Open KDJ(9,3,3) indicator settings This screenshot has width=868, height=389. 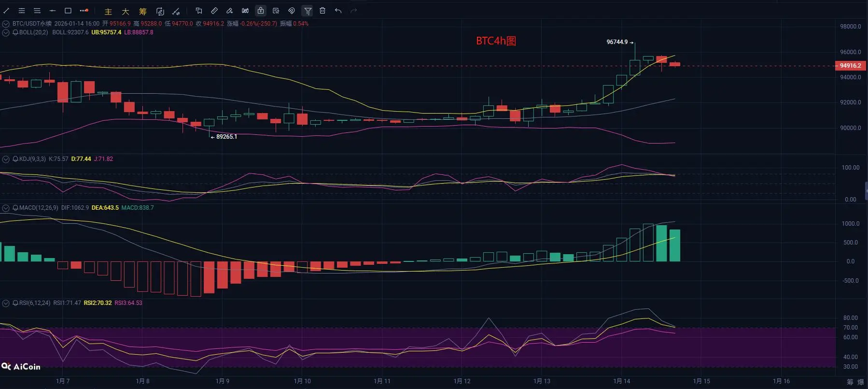32,159
